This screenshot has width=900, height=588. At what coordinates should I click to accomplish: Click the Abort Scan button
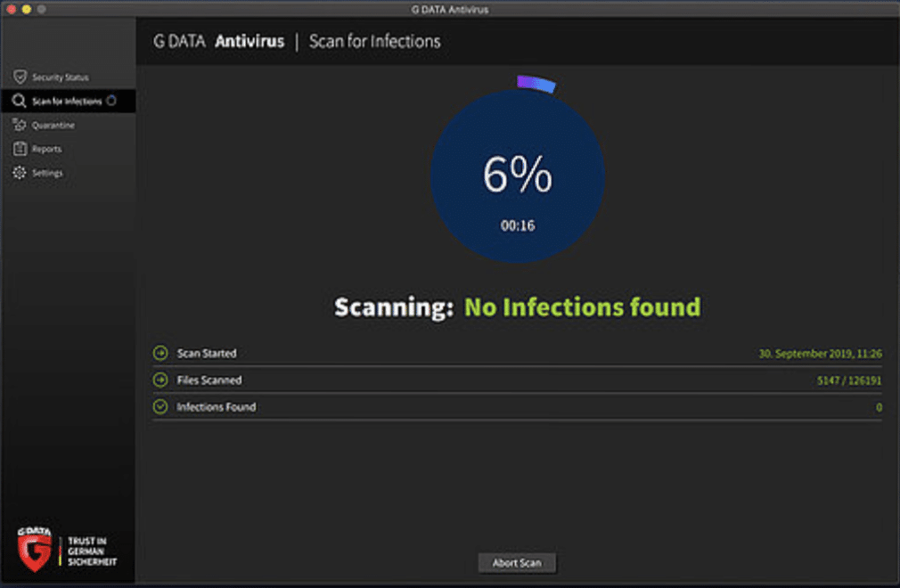(x=517, y=562)
